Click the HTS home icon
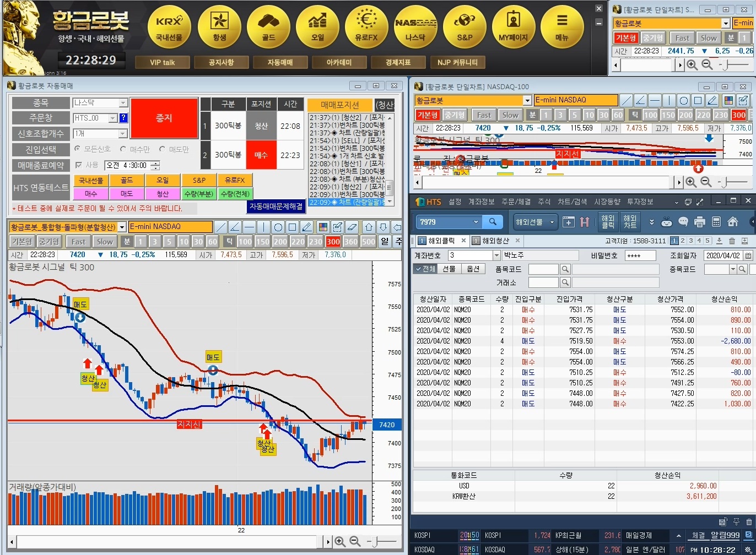 733,222
